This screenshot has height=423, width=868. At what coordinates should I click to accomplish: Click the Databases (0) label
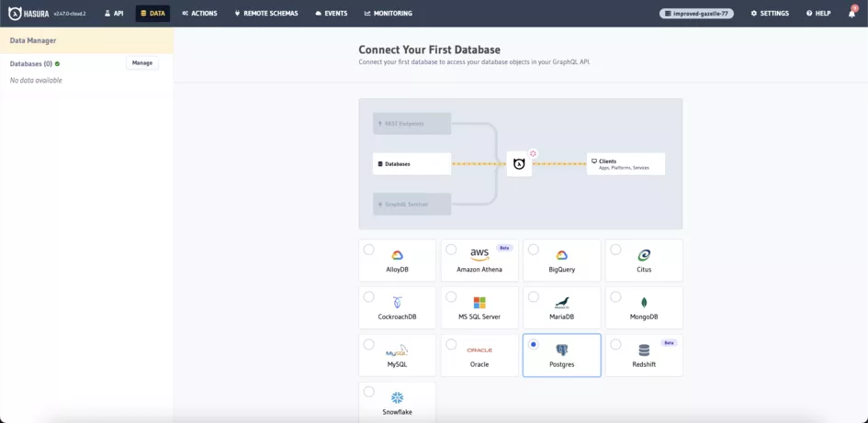pyautogui.click(x=31, y=63)
